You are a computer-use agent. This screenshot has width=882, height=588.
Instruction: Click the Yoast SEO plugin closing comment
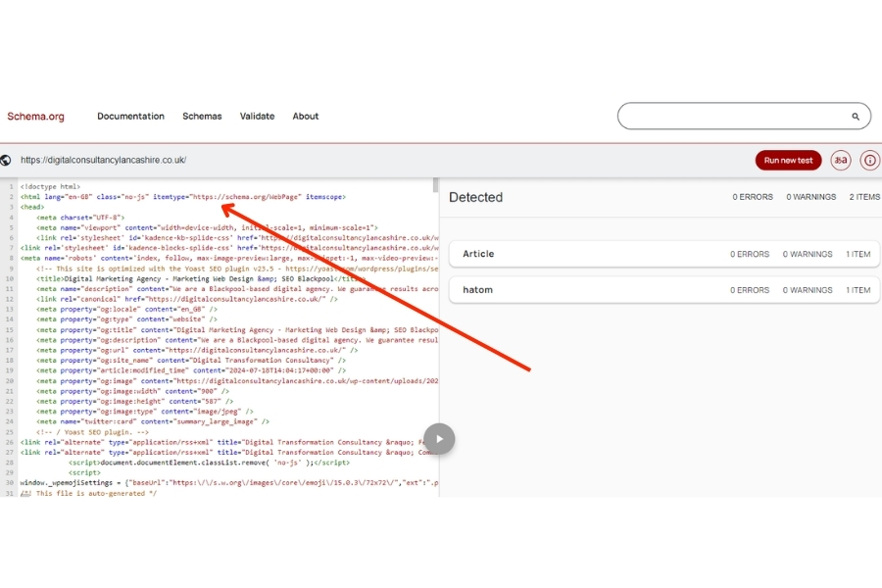point(92,432)
